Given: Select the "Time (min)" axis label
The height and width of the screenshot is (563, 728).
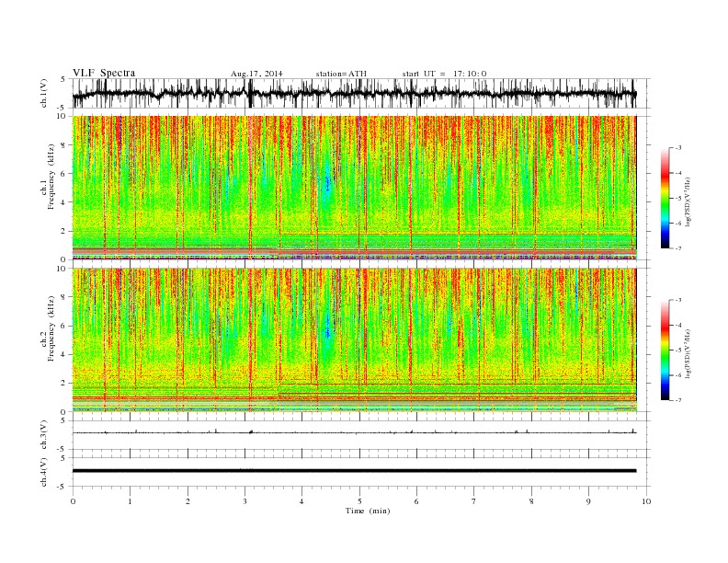Looking at the screenshot, I should pos(368,511).
